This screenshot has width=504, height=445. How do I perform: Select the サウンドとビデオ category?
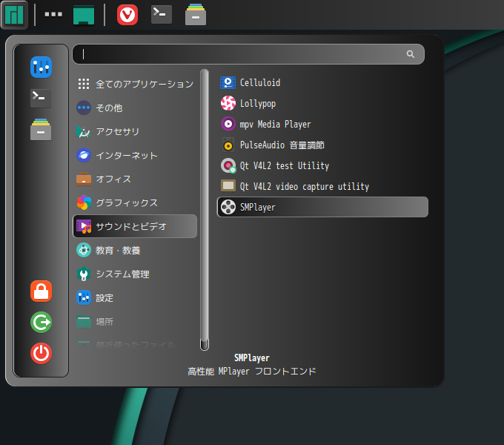coord(135,226)
